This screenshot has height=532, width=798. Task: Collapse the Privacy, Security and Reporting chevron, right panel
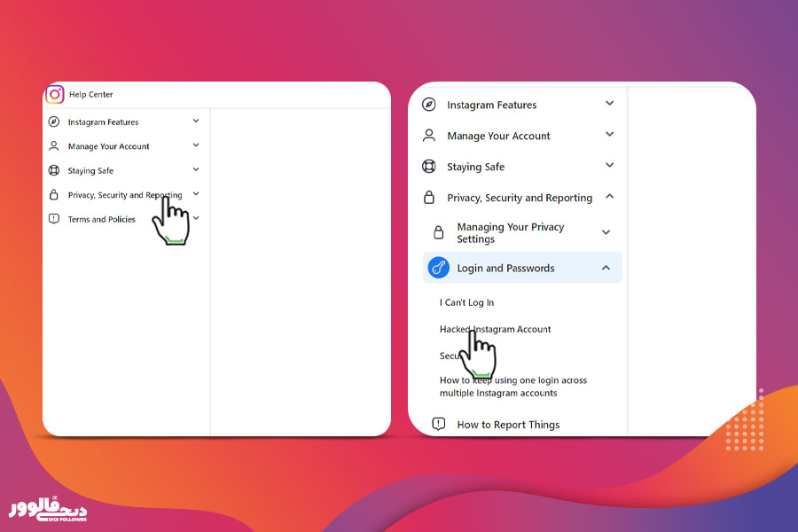tap(610, 196)
